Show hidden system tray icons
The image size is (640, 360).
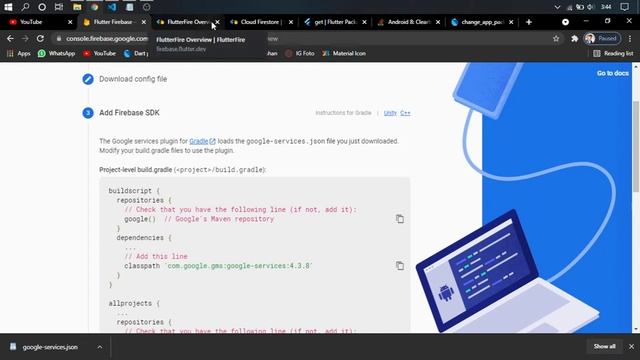[557, 7]
